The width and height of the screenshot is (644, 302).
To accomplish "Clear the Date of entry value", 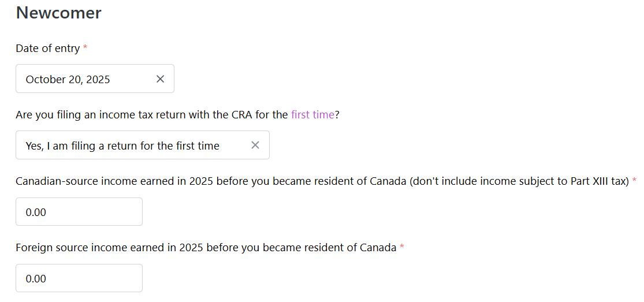I will pos(161,79).
